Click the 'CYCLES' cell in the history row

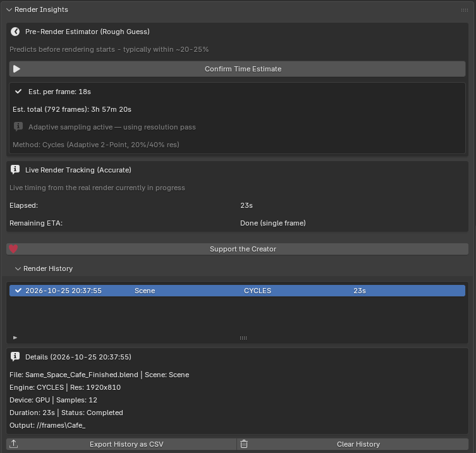(257, 291)
